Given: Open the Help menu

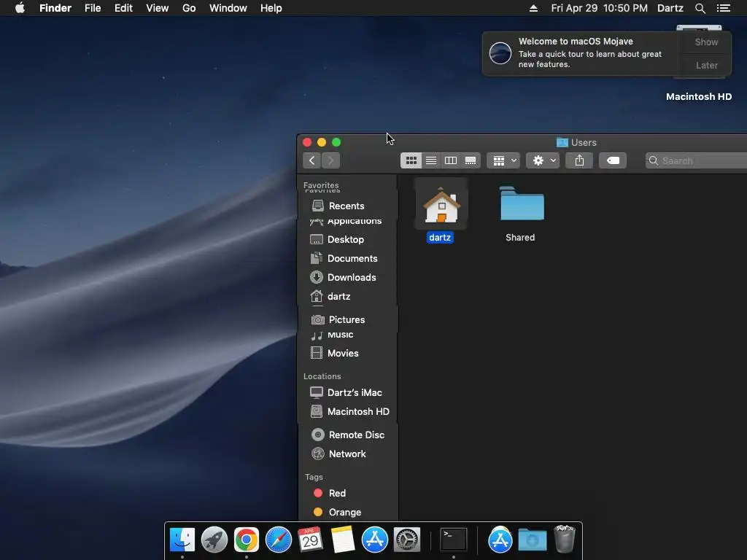Looking at the screenshot, I should click(271, 8).
